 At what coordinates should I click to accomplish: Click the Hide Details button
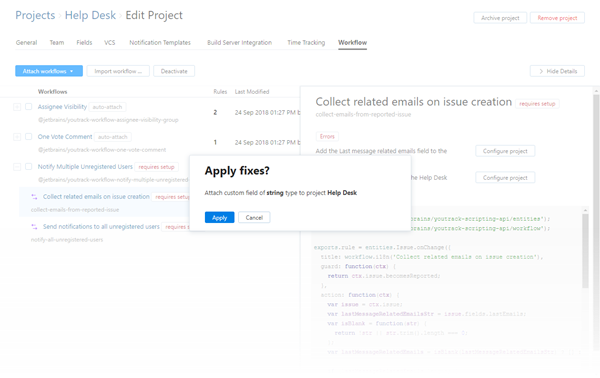coord(557,71)
